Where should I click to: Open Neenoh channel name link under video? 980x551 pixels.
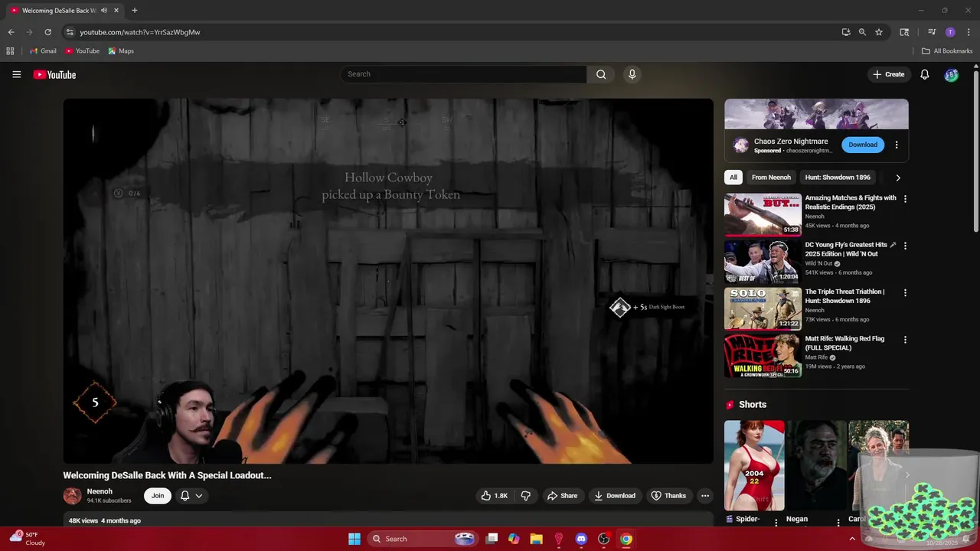tap(100, 491)
